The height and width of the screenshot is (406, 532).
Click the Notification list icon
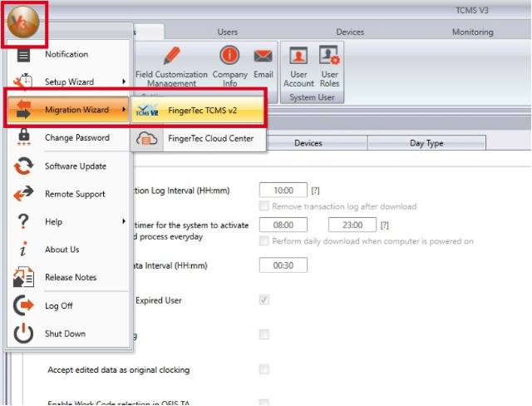coord(23,55)
